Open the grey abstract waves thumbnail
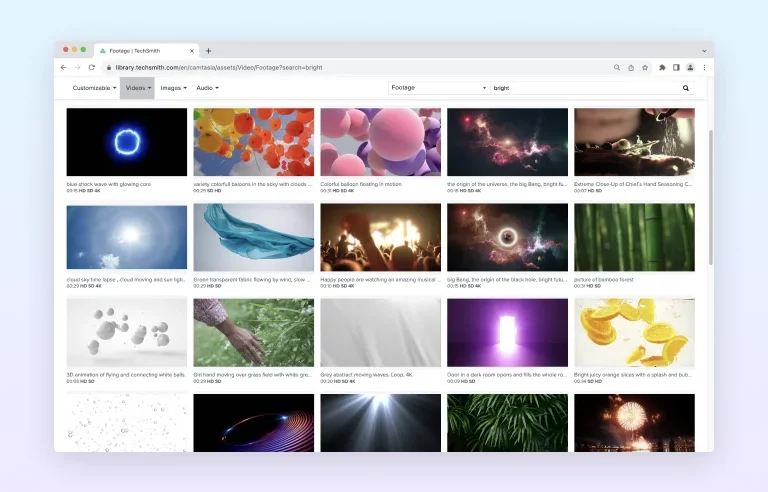This screenshot has width=768, height=492. click(381, 333)
